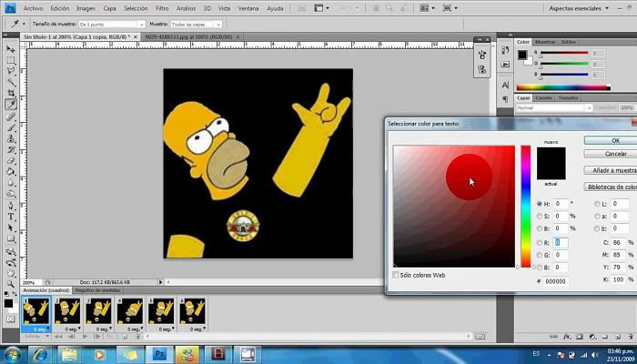Select the Zoom tool
Viewport: 637px width, 364px height.
point(11,284)
